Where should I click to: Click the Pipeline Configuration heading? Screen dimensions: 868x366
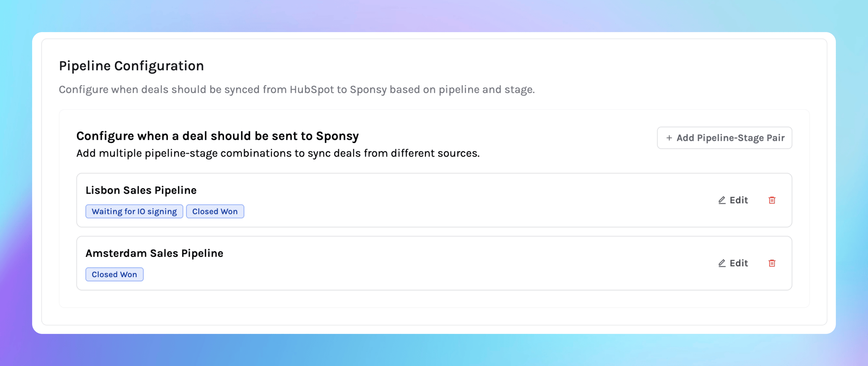click(131, 66)
